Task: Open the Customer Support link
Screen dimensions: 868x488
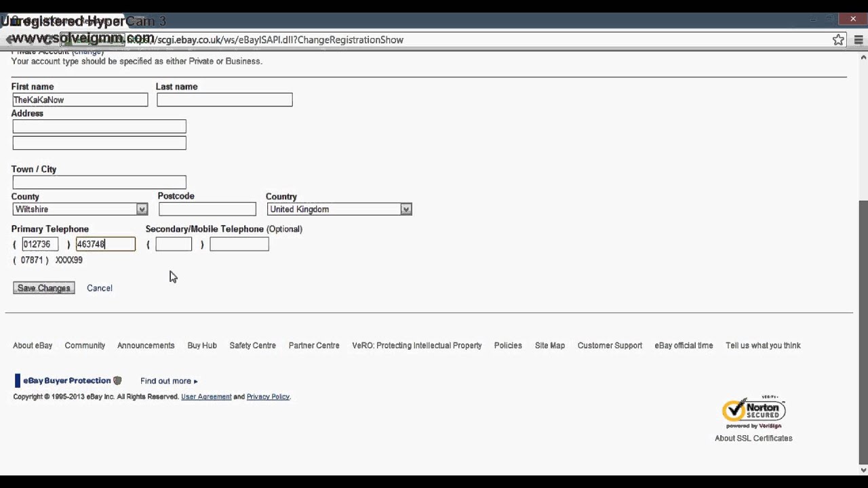Action: (610, 346)
